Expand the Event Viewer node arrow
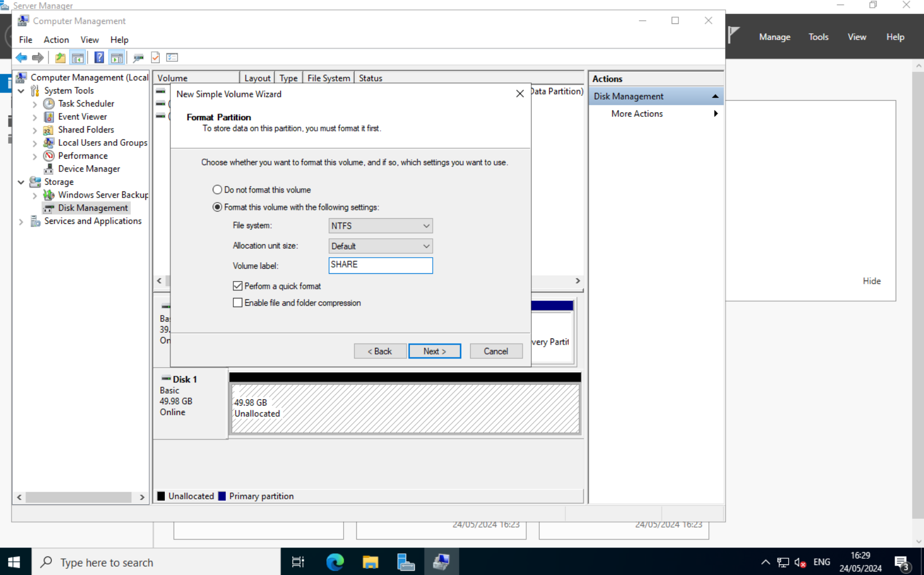The width and height of the screenshot is (924, 575). (35, 117)
